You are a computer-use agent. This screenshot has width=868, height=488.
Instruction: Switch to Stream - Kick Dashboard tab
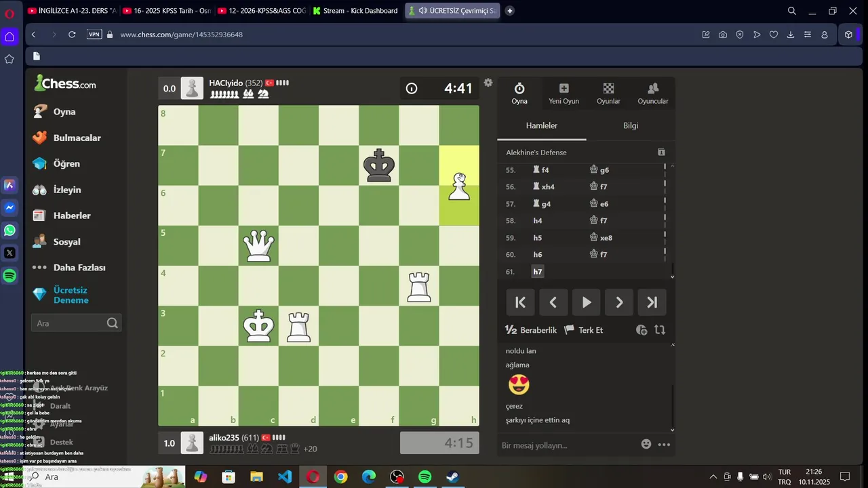tap(357, 11)
